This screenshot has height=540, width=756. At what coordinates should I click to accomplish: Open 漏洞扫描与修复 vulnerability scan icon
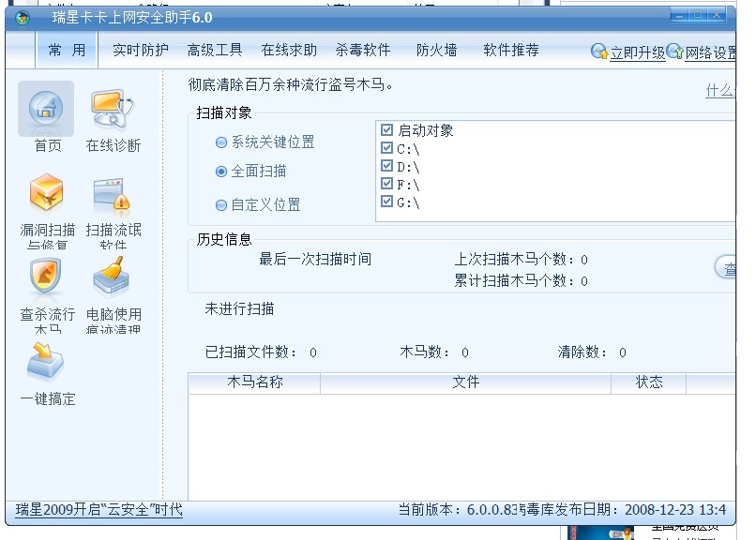46,194
